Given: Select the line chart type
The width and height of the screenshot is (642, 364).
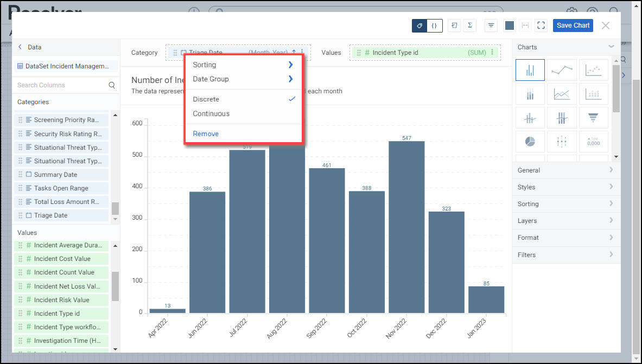Looking at the screenshot, I should pyautogui.click(x=562, y=70).
